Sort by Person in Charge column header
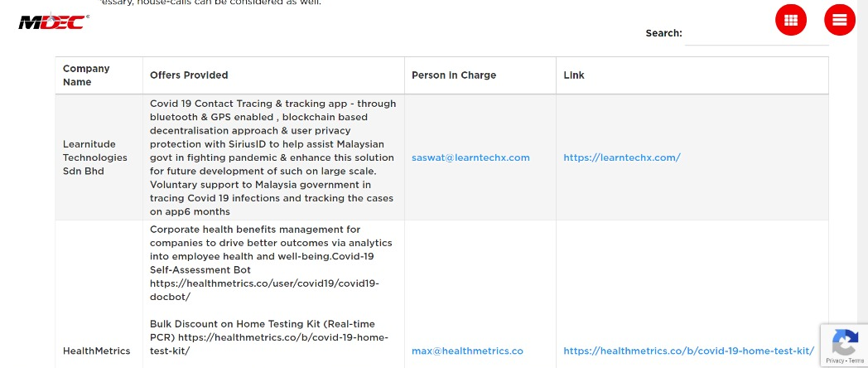This screenshot has width=868, height=368. click(x=480, y=75)
